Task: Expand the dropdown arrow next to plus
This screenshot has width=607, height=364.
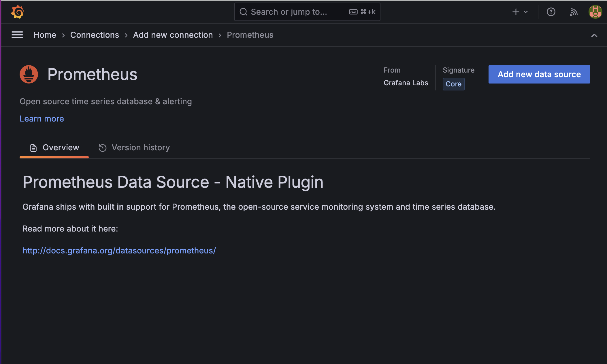Action: pyautogui.click(x=526, y=12)
